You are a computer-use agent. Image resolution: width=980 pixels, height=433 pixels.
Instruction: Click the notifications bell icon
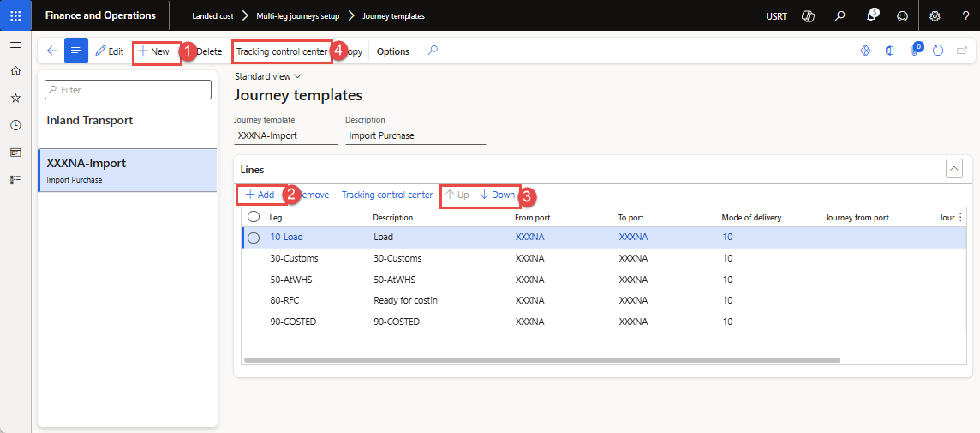point(872,15)
